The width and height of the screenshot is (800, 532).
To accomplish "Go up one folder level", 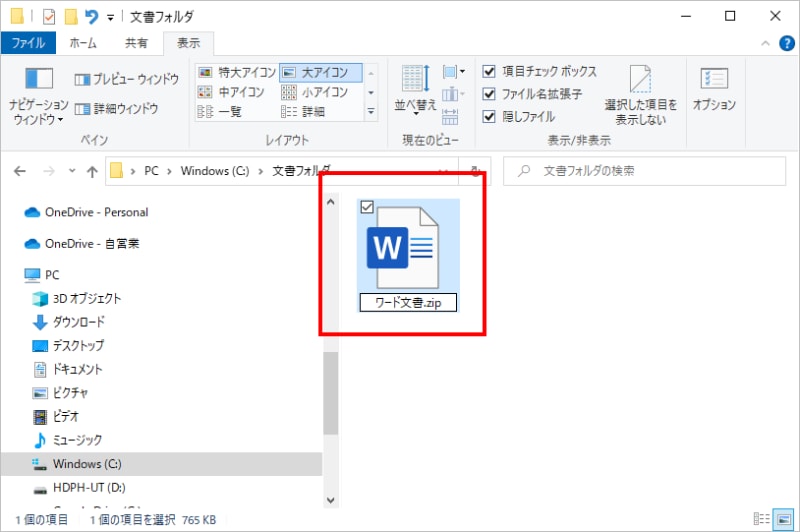I will coord(92,171).
